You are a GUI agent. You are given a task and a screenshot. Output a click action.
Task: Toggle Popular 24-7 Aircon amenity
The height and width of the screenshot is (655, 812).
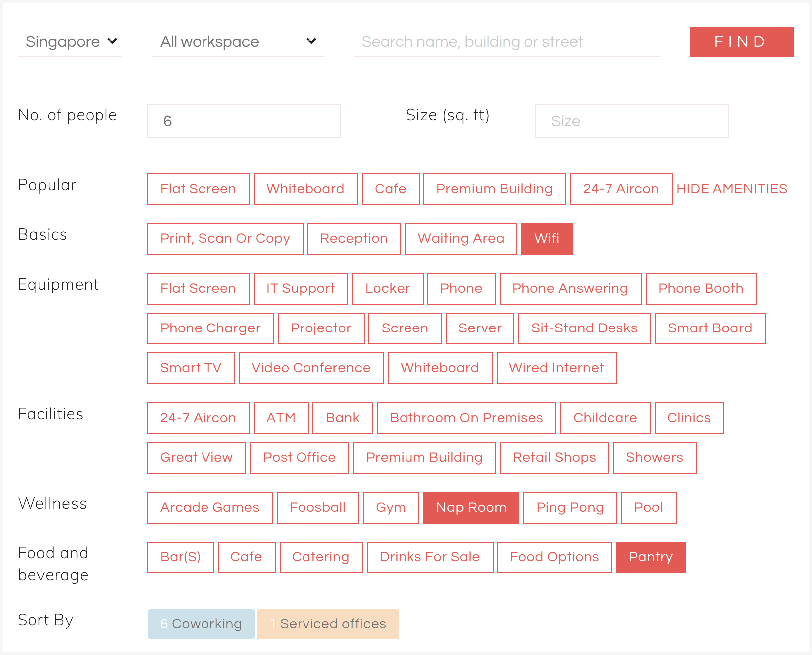pyautogui.click(x=621, y=189)
